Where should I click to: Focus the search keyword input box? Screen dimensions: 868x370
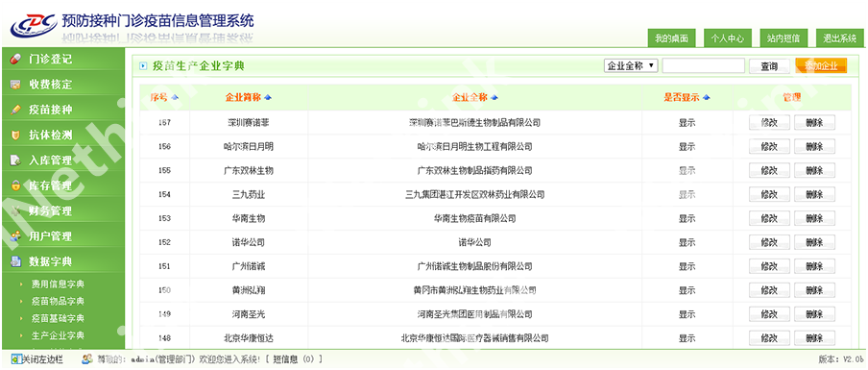(x=703, y=66)
